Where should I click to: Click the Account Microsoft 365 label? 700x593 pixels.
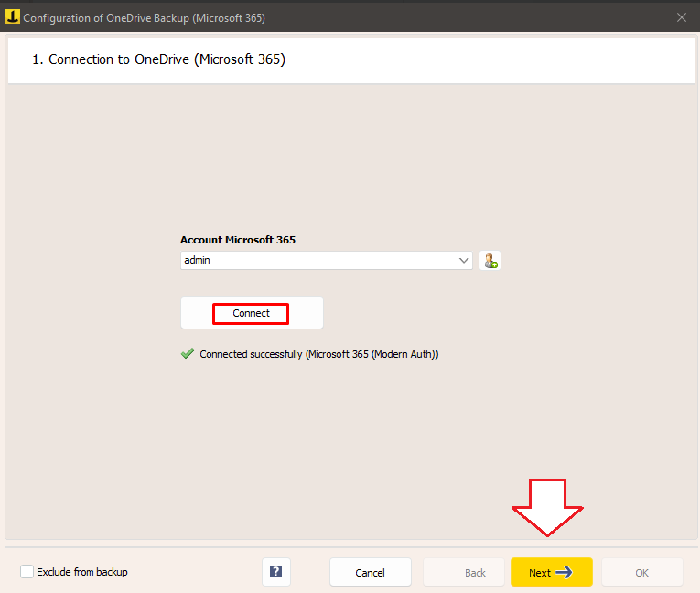coord(238,240)
